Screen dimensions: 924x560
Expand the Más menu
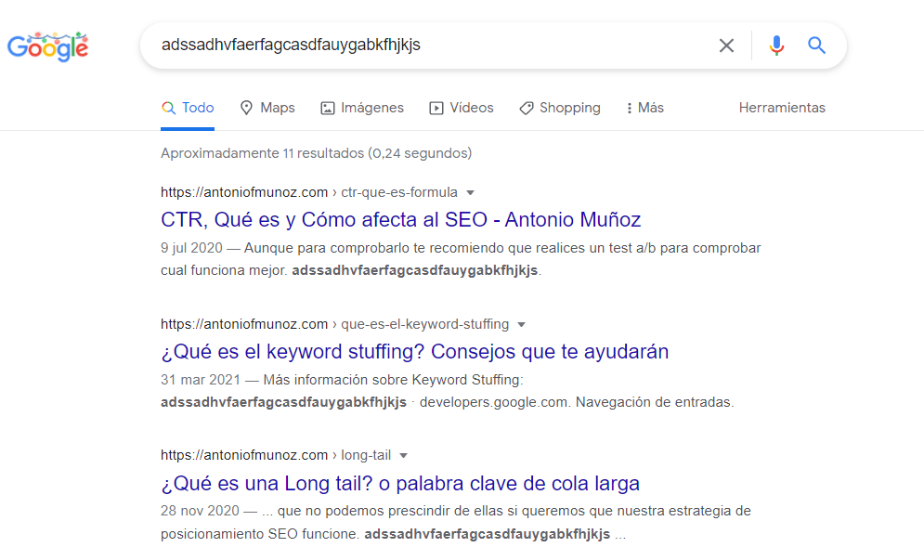(x=645, y=108)
